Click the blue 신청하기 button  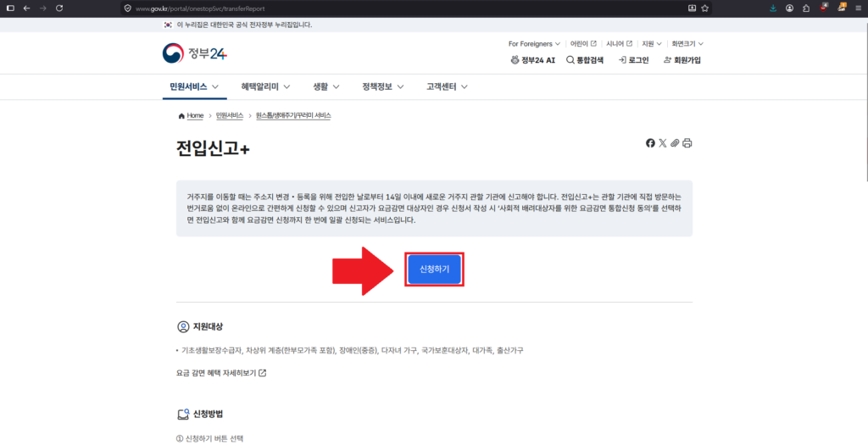tap(435, 270)
